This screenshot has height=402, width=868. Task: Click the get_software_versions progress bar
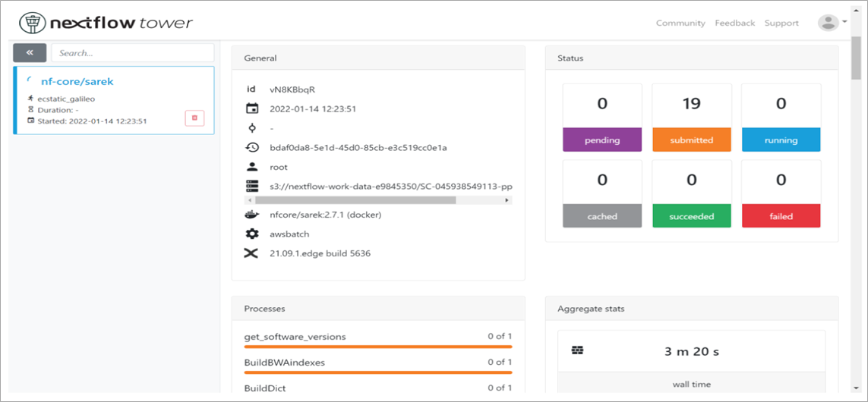pyautogui.click(x=378, y=347)
